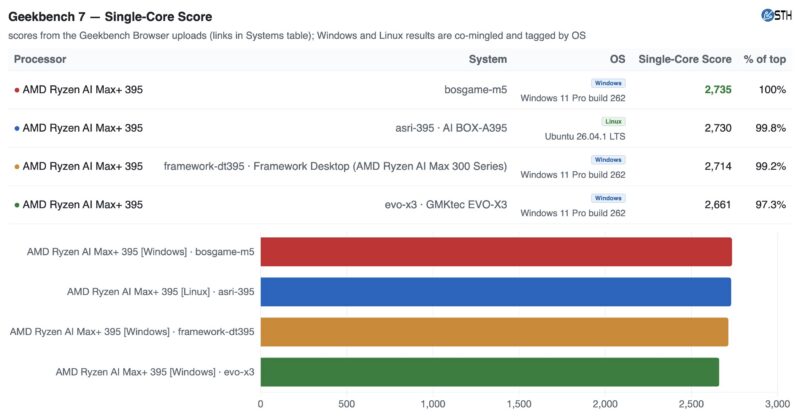Click the Ubuntu 26.04.1 LTS text

coord(585,137)
